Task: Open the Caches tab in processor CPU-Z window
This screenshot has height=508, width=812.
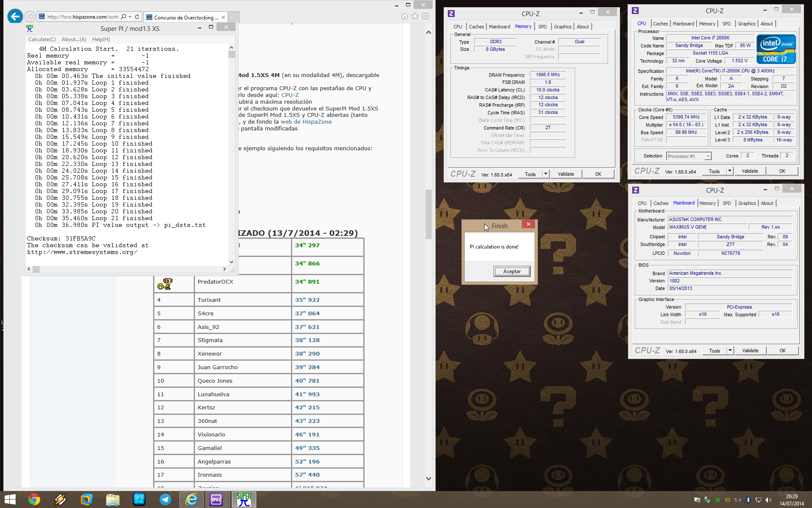Action: click(x=660, y=24)
